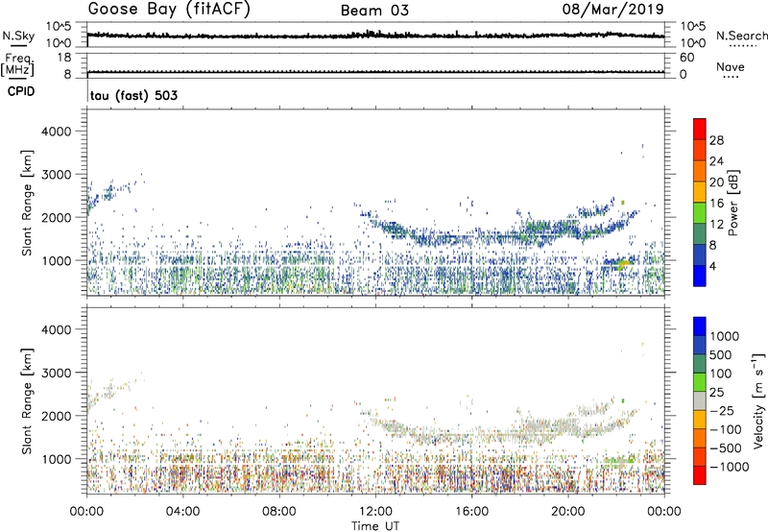768x532 pixels.
Task: Click the 'Beam 03' header text
Action: click(374, 11)
